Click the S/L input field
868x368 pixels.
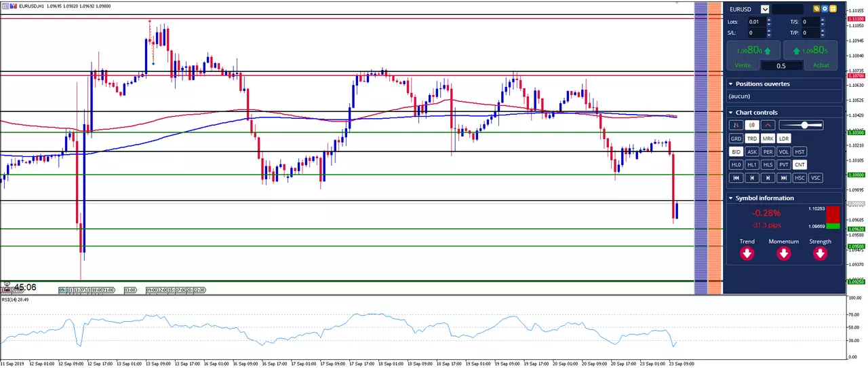click(757, 33)
